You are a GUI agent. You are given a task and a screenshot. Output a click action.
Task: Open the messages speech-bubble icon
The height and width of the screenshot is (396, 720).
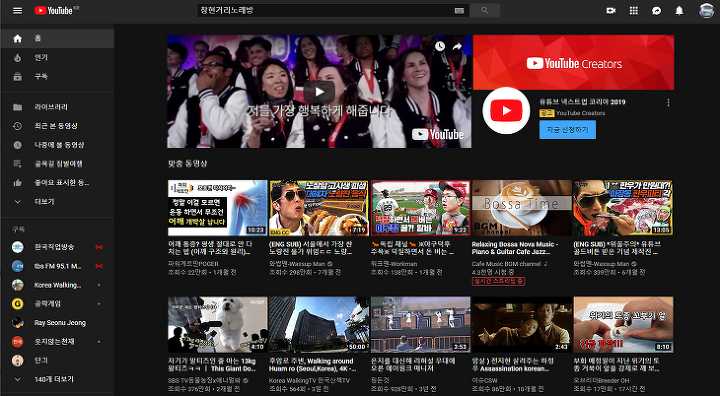point(657,11)
